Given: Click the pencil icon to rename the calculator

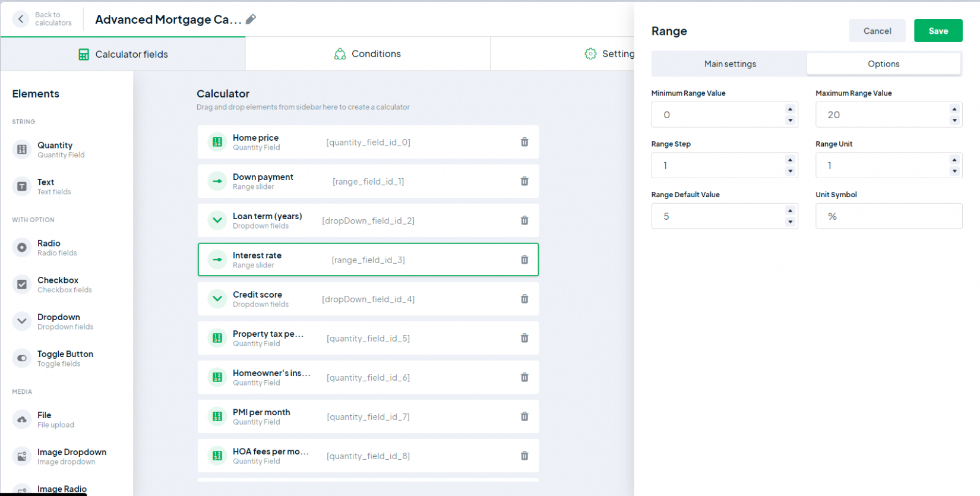Looking at the screenshot, I should pyautogui.click(x=251, y=20).
